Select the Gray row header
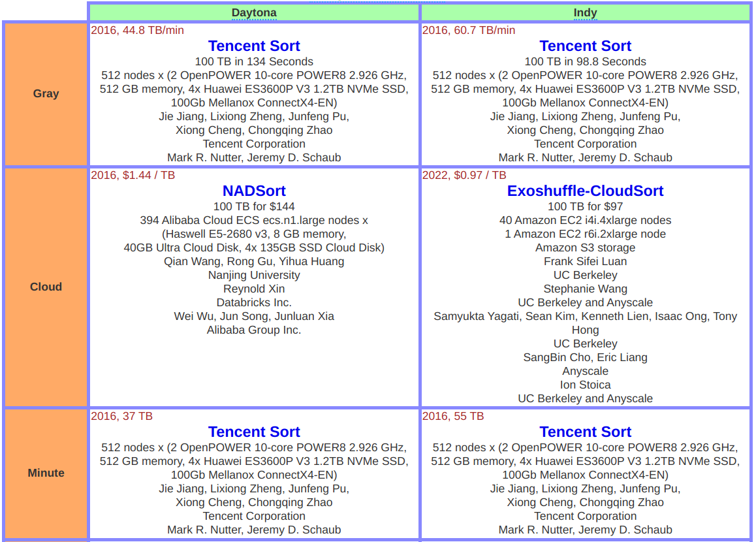 pos(46,93)
